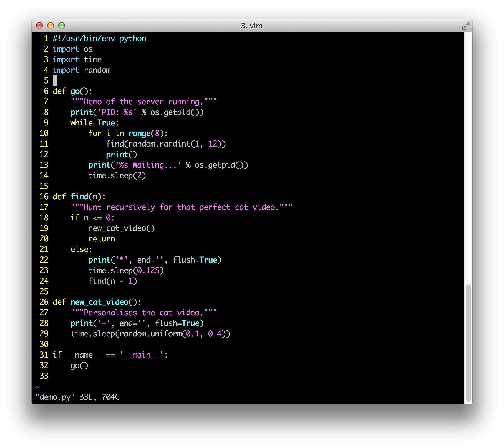The image size is (504, 448).
Task: Click 'else:' on line 21
Action: [x=81, y=250]
